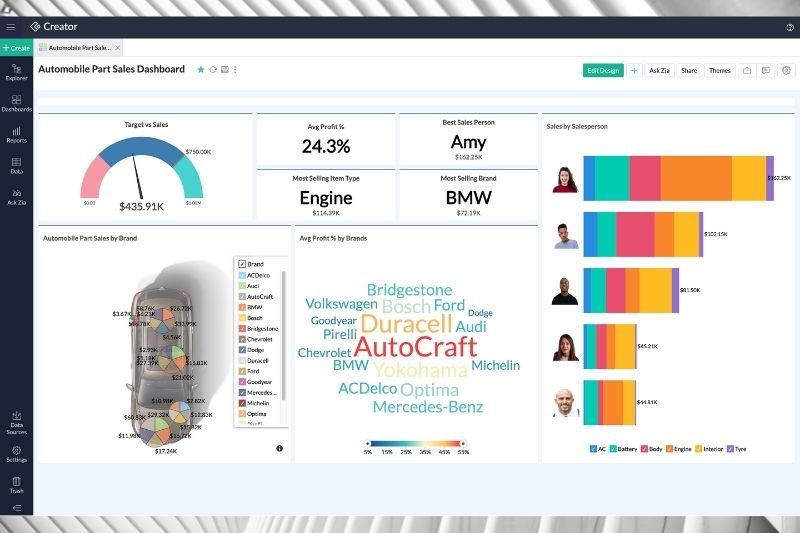Viewport: 800px width, 533px height.
Task: Toggle the ACDelco brand checkbox
Action: point(242,275)
